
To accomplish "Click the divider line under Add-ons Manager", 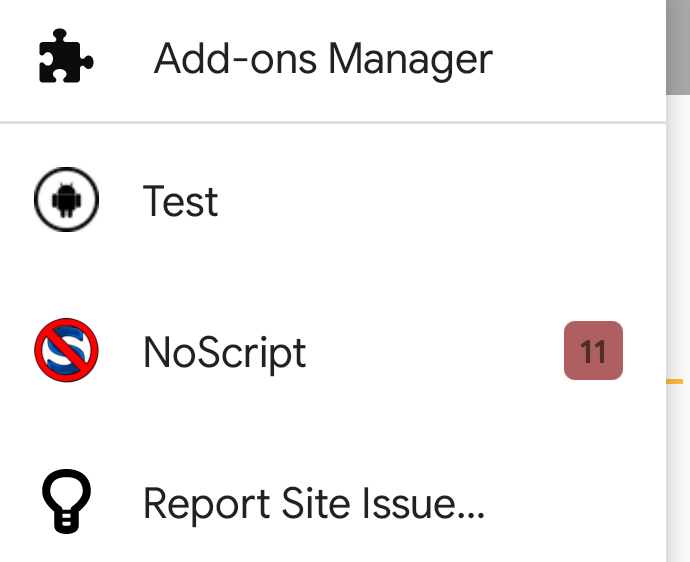I will (x=333, y=122).
